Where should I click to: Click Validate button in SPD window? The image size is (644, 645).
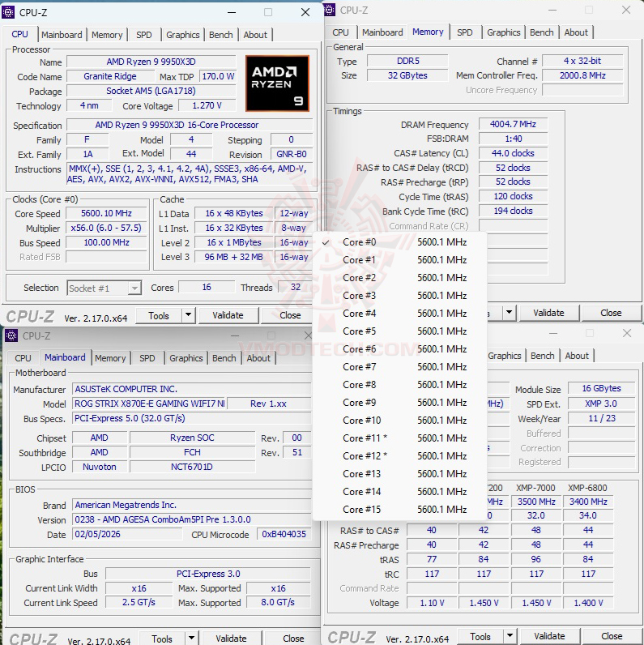click(549, 636)
